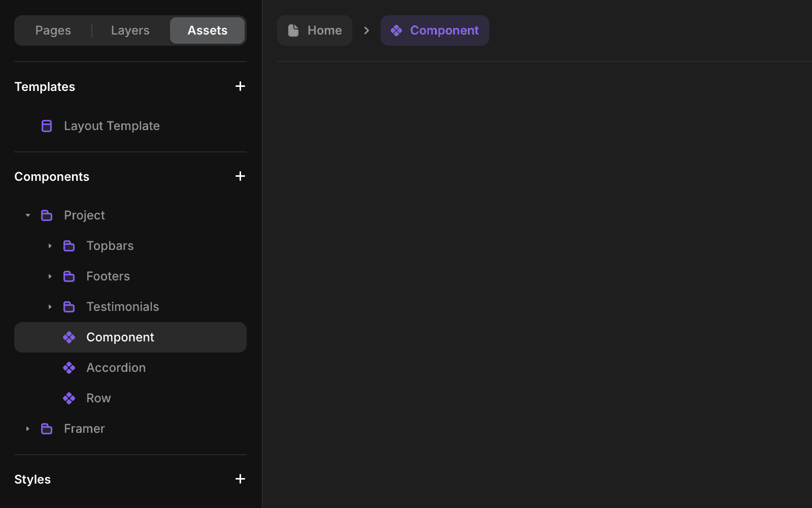
Task: Click the Component diamond icon in the sidebar
Action: pos(69,337)
